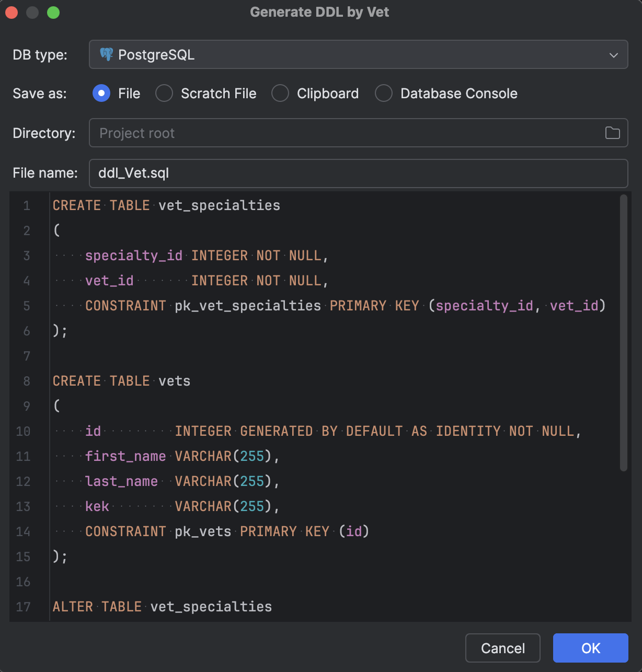The image size is (642, 672).
Task: Click the yellow minimize button
Action: (31, 11)
